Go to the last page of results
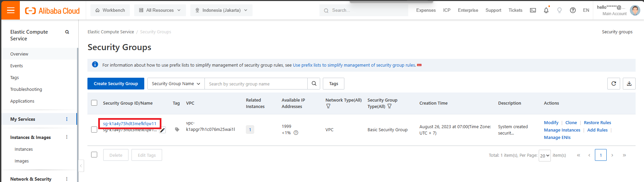This screenshot has width=644, height=182. point(624,155)
